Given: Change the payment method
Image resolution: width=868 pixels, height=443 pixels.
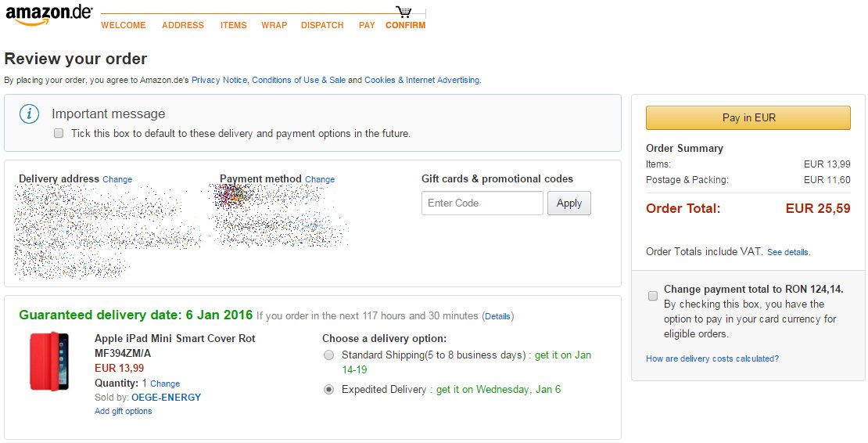Looking at the screenshot, I should pos(320,179).
